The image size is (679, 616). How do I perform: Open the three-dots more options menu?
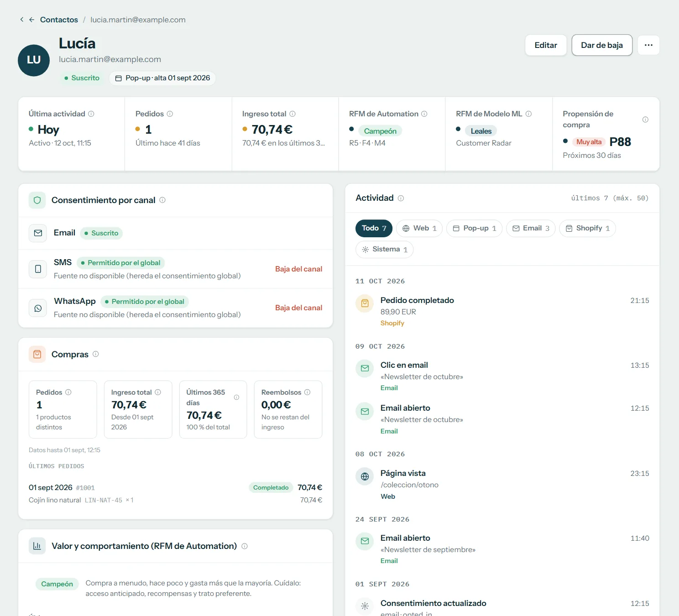pos(648,45)
